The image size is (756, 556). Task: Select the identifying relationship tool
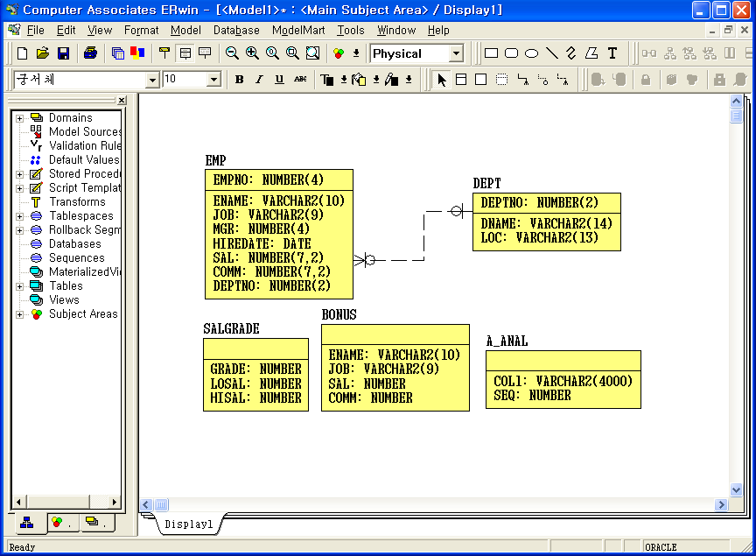click(522, 80)
